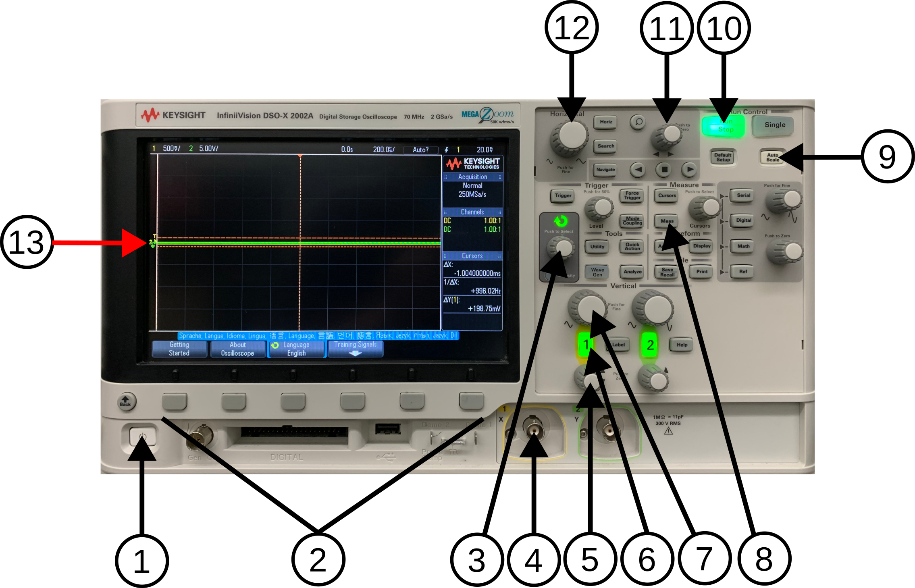915x588 pixels.
Task: Adjust the trigger Level knob
Action: (599, 209)
